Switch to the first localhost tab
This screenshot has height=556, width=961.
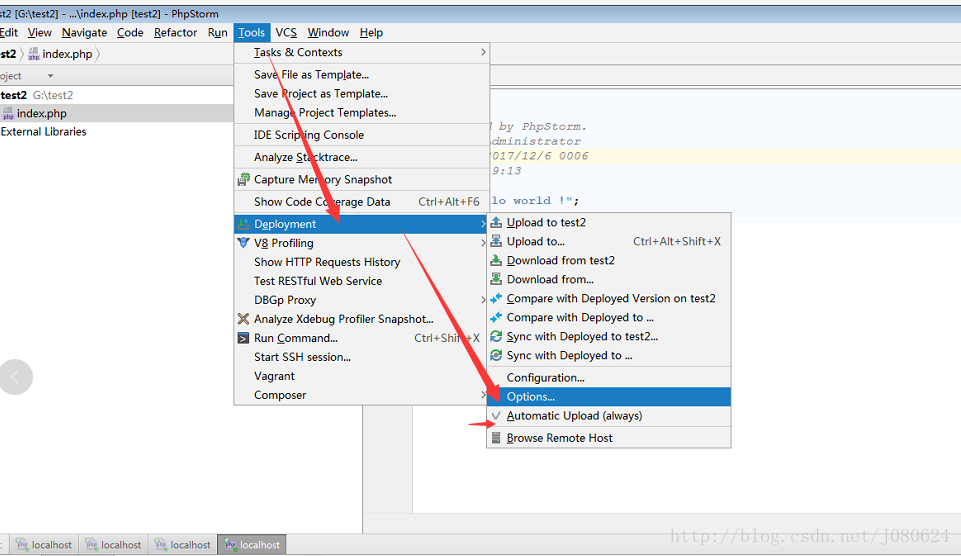click(44, 544)
